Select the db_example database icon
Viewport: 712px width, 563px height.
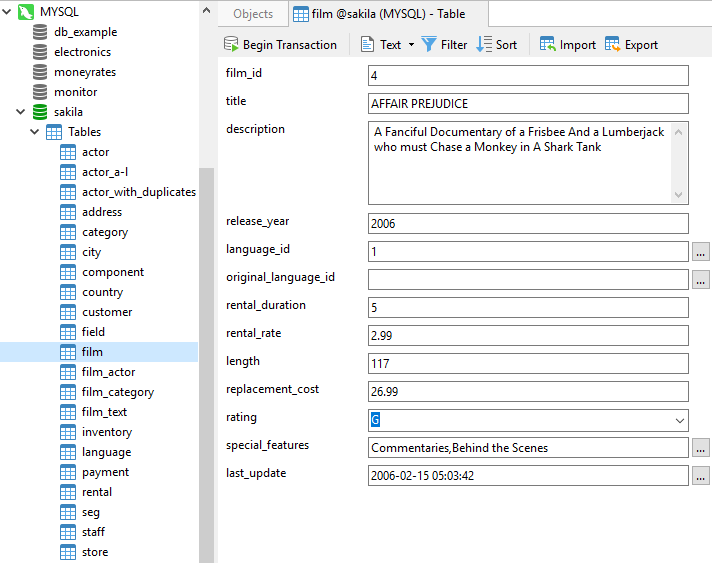pos(40,32)
